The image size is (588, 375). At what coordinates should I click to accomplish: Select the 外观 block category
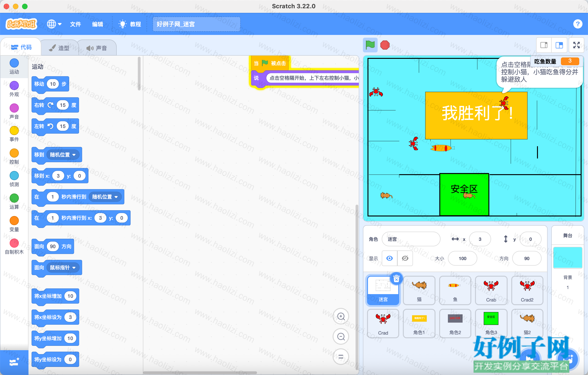(x=14, y=89)
